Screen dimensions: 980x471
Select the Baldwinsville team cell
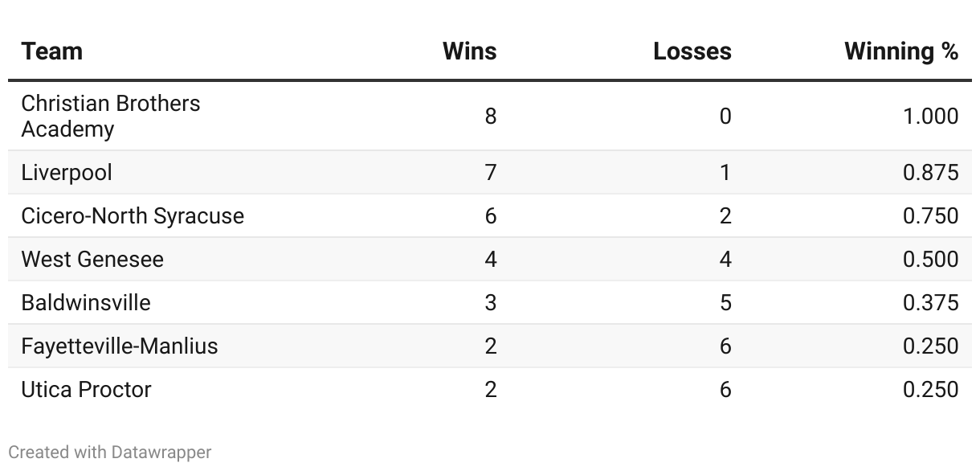[86, 303]
